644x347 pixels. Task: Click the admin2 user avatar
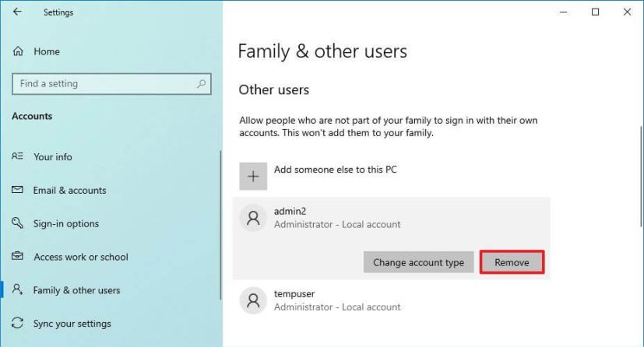[253, 218]
